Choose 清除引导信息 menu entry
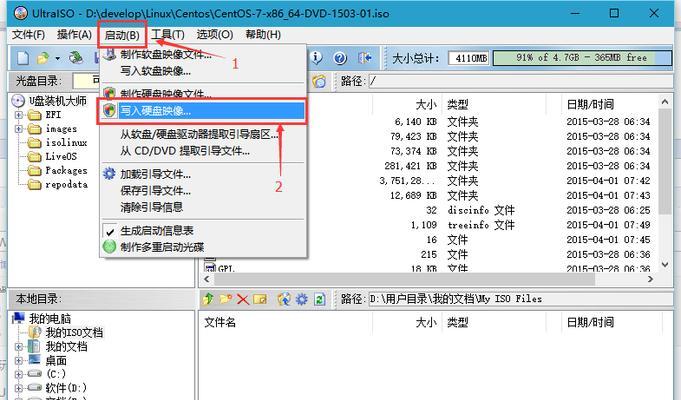This screenshot has height=400, width=681. pos(203,207)
